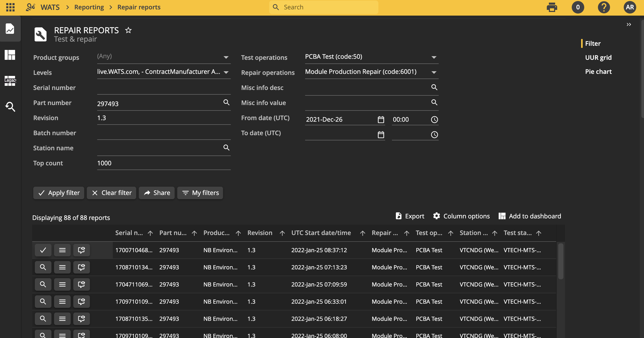Toggle sort arrow on Revision column
Screen dimensions: 644x338
tap(282, 233)
